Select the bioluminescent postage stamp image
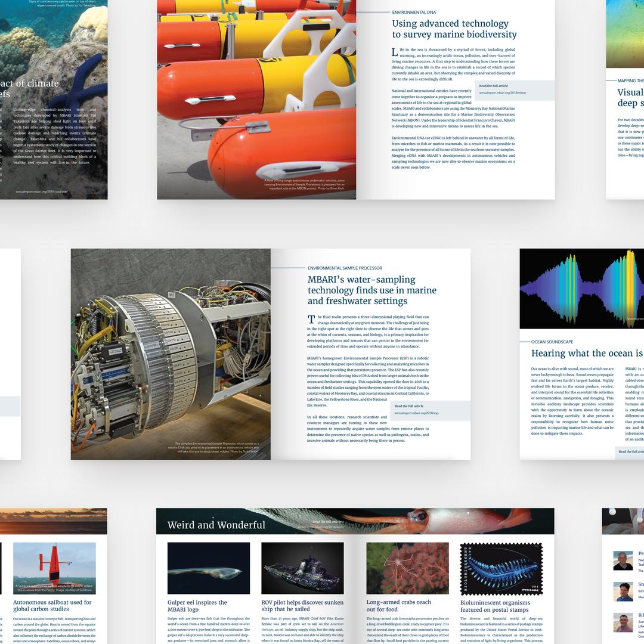The height and width of the screenshot is (644, 644). 501,568
